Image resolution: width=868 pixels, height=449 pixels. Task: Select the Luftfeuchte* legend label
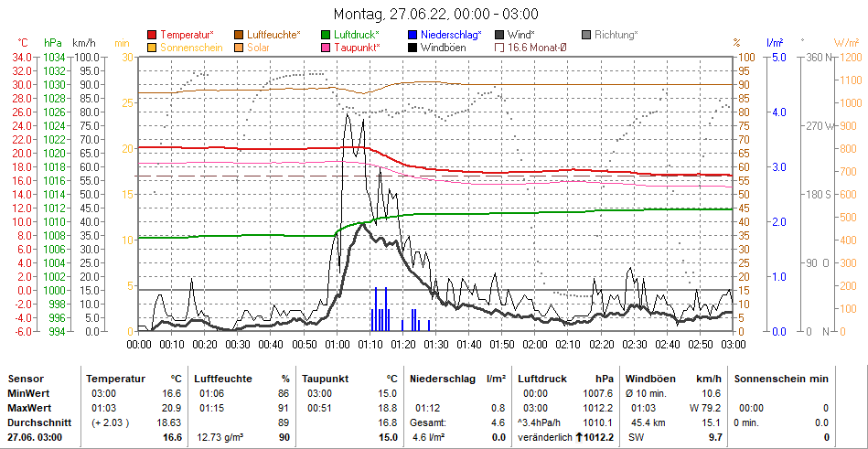tap(274, 35)
